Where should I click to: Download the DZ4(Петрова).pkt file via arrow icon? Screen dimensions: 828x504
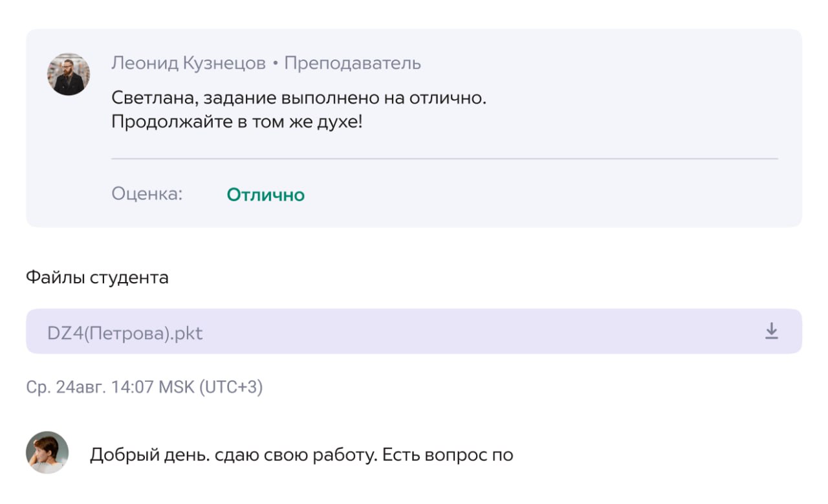[771, 331]
